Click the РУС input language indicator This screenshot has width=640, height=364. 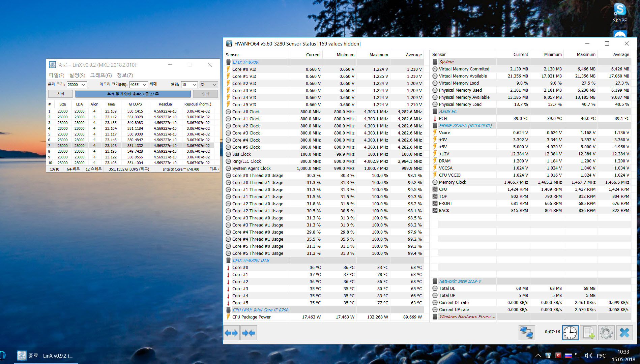pos(601,356)
